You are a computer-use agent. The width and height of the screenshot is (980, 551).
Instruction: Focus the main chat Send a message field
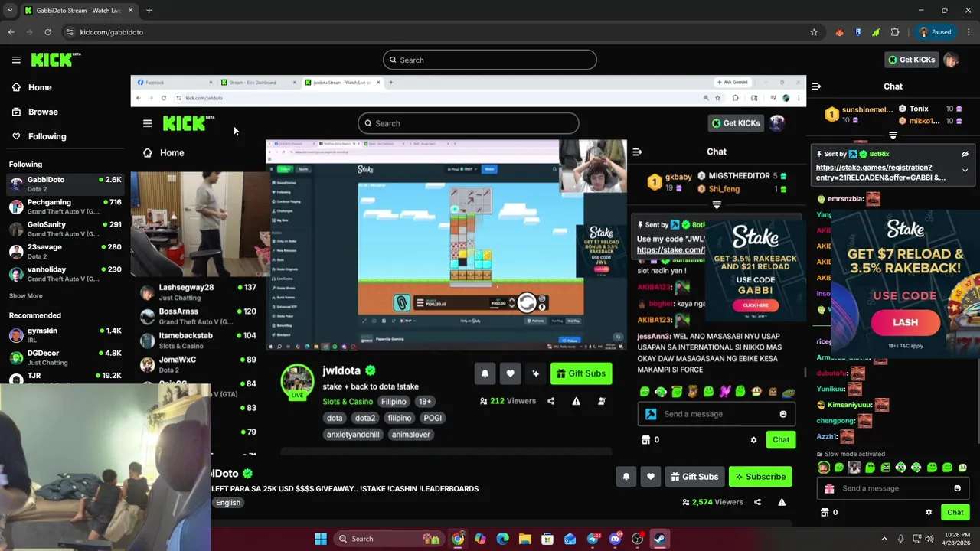[892, 488]
